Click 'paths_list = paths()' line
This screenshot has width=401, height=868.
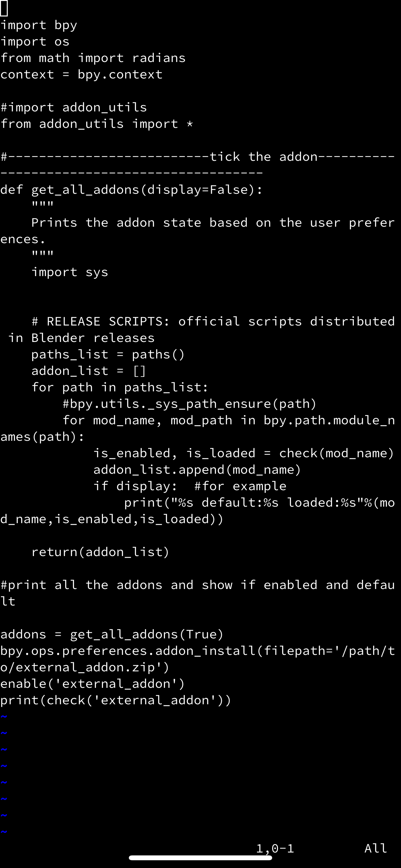click(108, 355)
